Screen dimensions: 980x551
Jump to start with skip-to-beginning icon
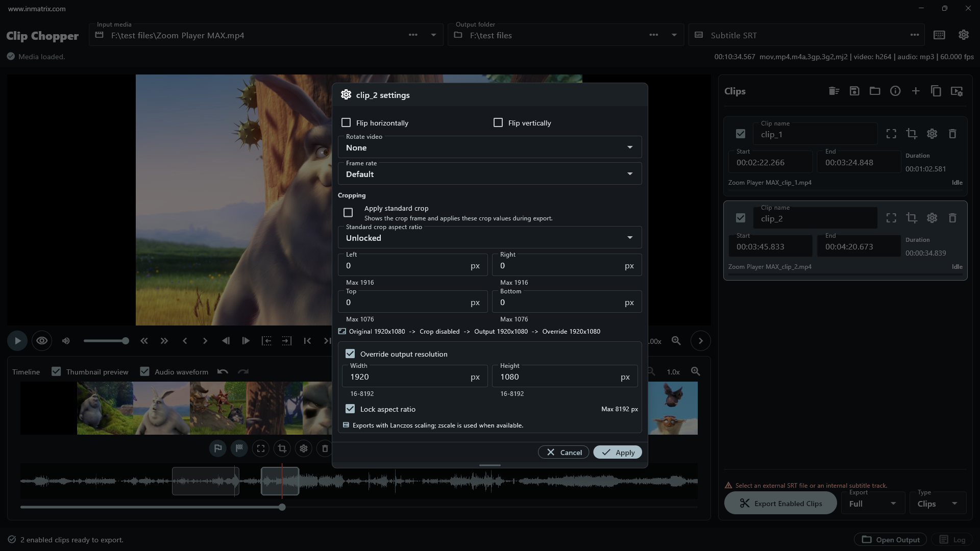(307, 341)
